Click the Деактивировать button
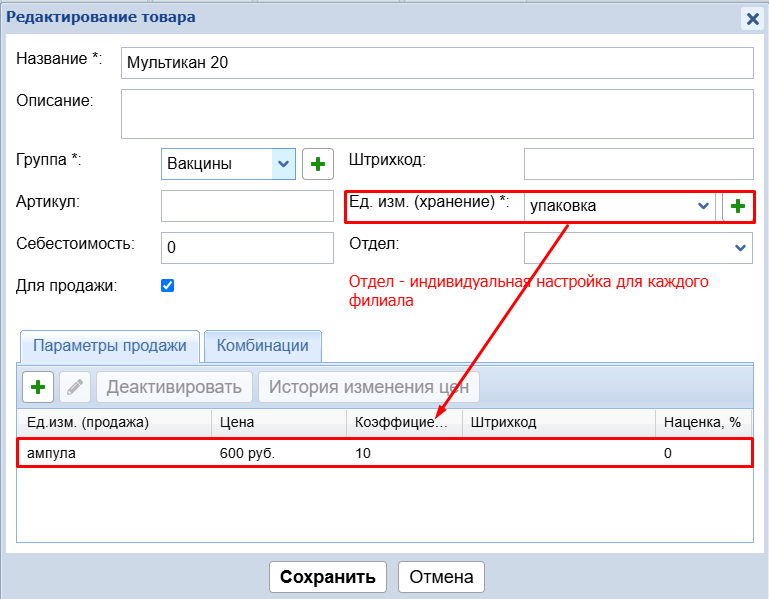This screenshot has height=599, width=769. point(174,386)
